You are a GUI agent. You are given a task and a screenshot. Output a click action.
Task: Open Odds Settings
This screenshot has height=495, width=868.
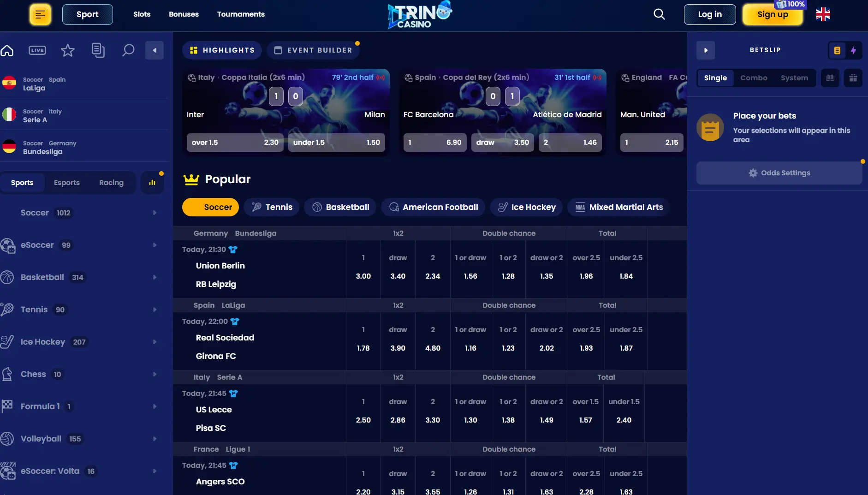click(x=779, y=173)
